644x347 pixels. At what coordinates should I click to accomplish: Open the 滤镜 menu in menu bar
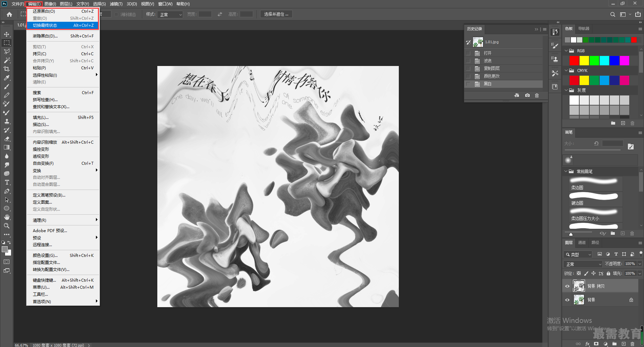coord(116,4)
